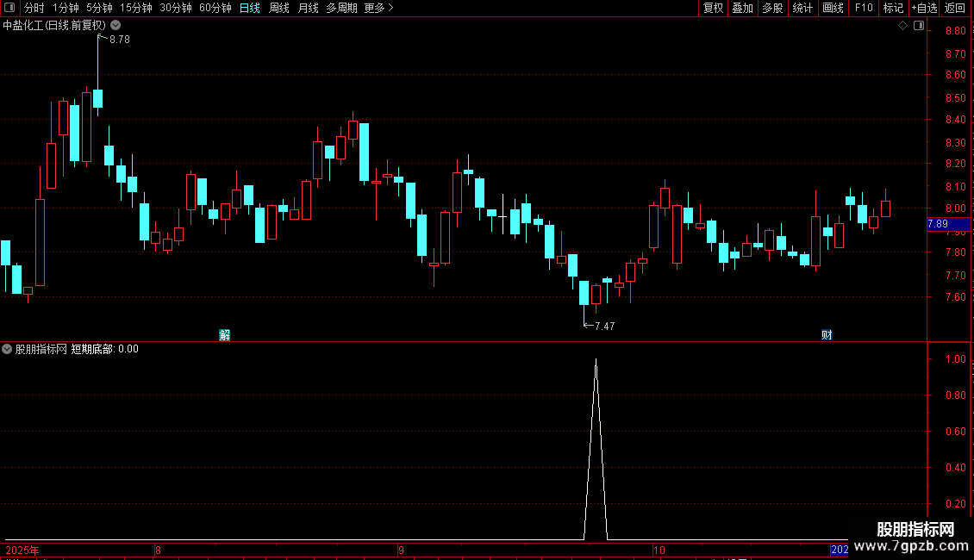Open F10 company info

[x=864, y=8]
